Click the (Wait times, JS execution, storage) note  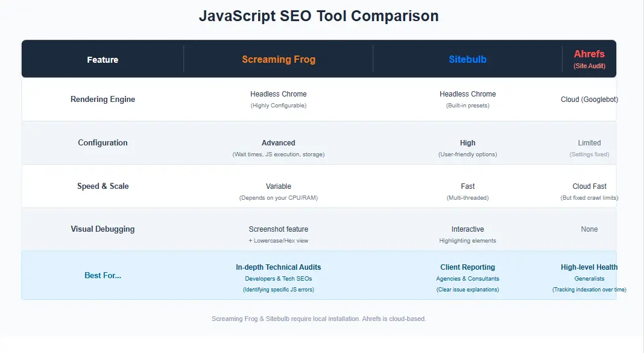click(x=279, y=154)
